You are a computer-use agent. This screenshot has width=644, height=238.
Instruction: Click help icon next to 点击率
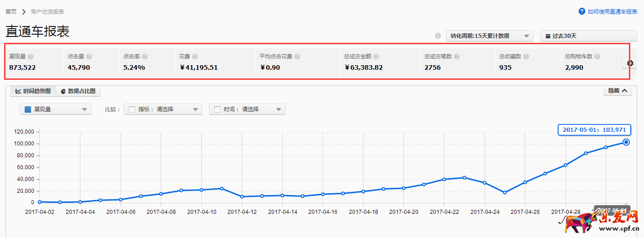point(145,57)
